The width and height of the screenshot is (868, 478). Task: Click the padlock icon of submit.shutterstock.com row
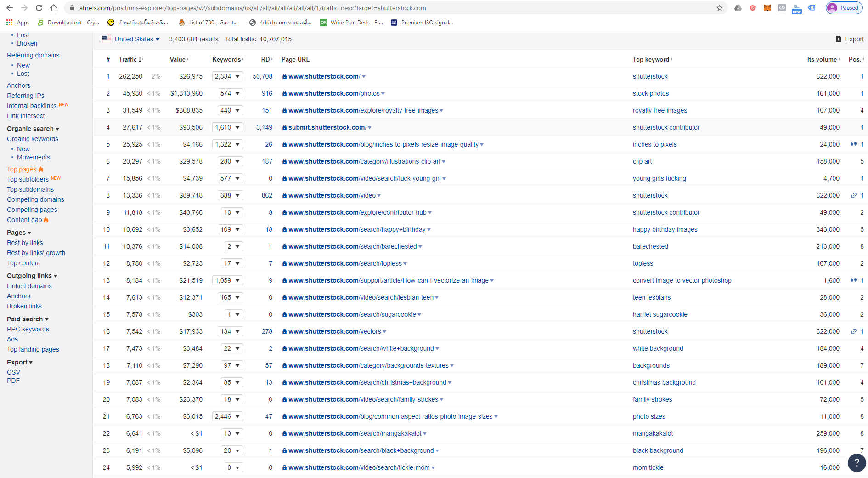285,127
